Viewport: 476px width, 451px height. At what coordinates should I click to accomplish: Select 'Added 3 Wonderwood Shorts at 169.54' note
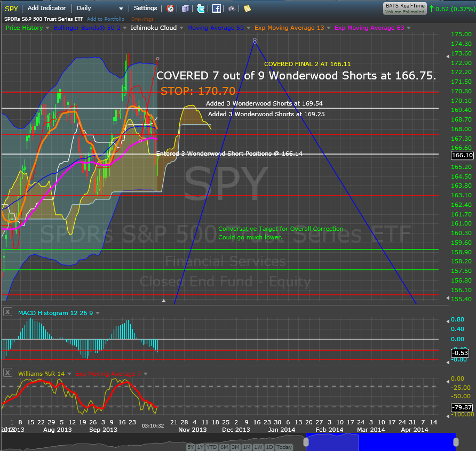click(x=264, y=103)
